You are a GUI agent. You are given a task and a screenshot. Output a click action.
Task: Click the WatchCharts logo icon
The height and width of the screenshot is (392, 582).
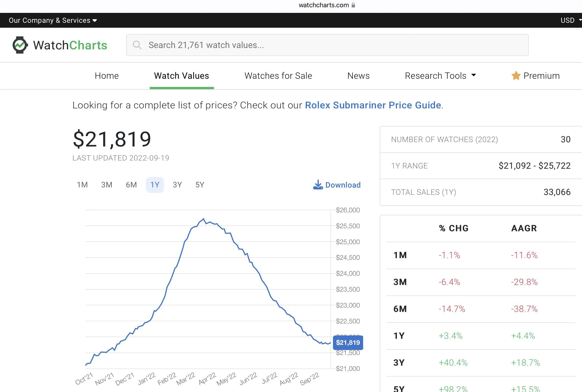(20, 45)
